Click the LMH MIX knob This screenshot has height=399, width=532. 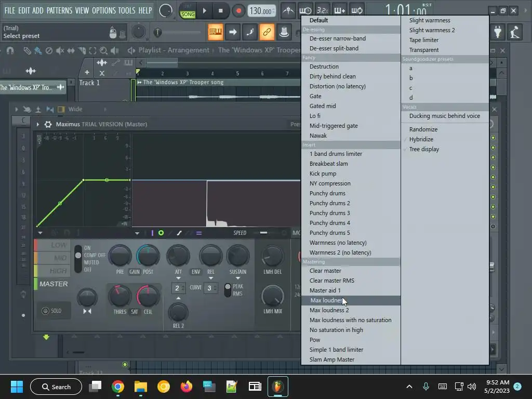(273, 296)
